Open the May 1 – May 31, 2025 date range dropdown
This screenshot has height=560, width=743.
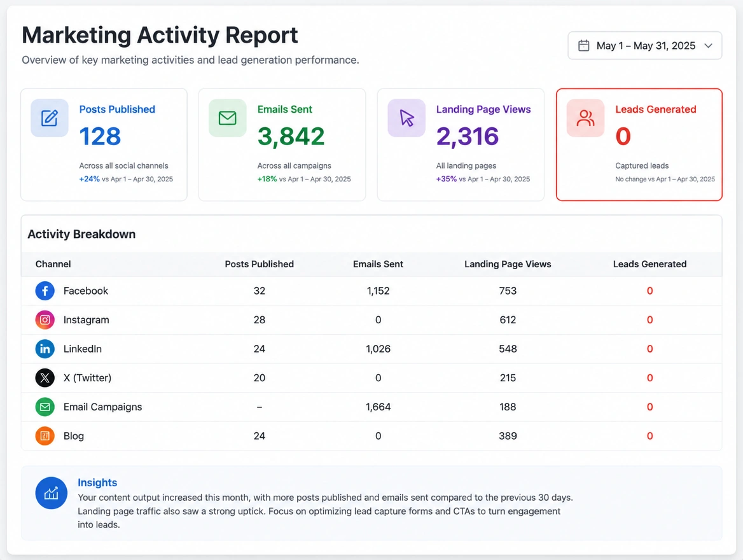pyautogui.click(x=644, y=46)
